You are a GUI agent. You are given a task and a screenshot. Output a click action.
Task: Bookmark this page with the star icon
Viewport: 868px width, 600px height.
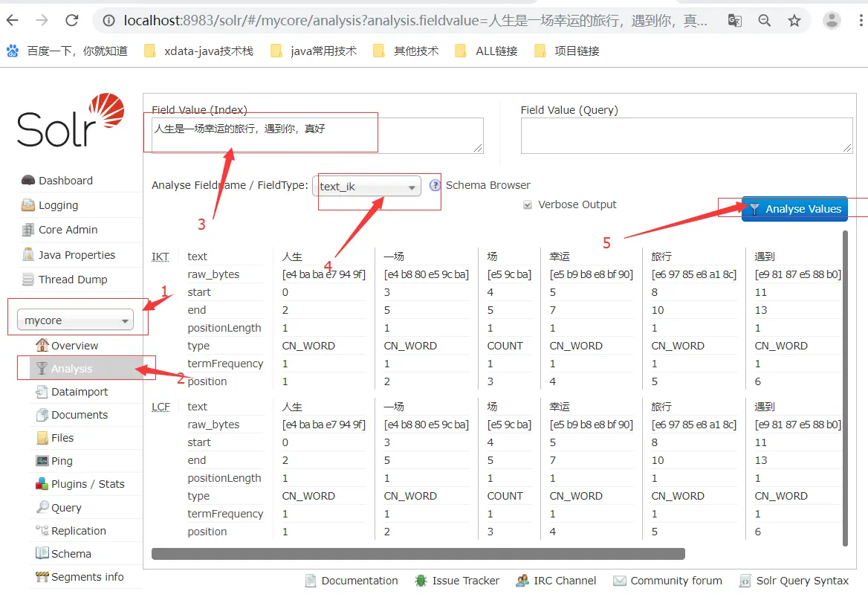coord(794,21)
